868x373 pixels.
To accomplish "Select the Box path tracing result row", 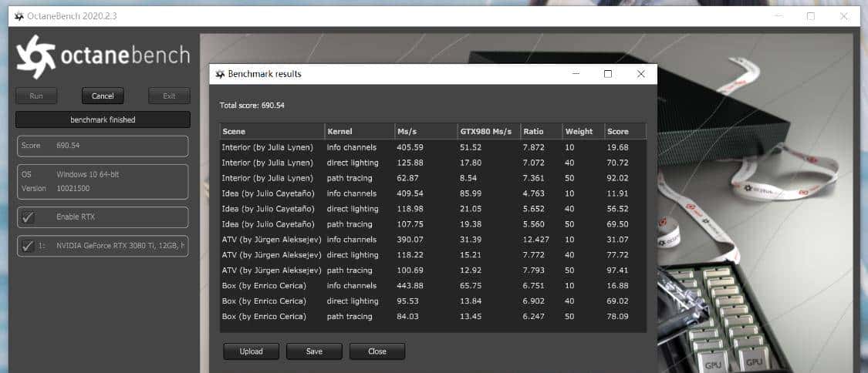I will (432, 317).
